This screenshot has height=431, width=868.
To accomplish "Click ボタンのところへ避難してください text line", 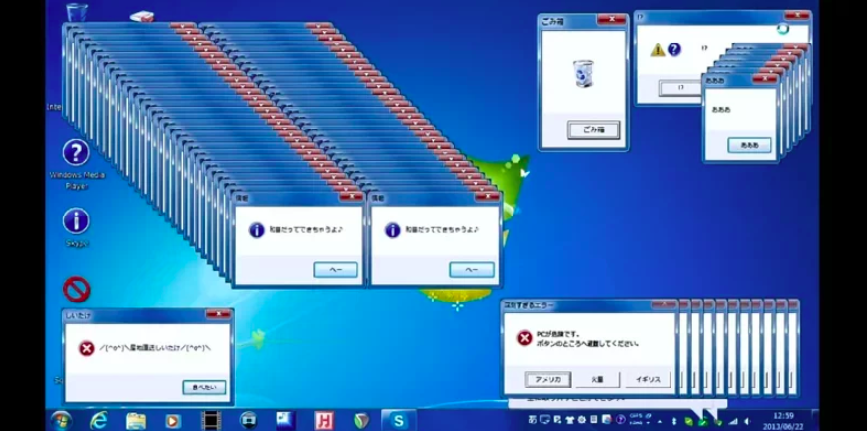I will point(587,343).
